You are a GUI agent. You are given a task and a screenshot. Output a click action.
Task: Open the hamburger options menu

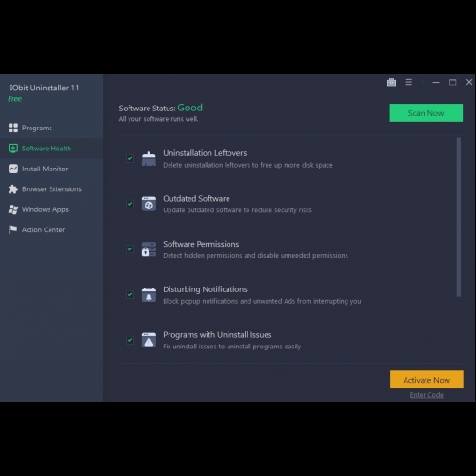[408, 82]
